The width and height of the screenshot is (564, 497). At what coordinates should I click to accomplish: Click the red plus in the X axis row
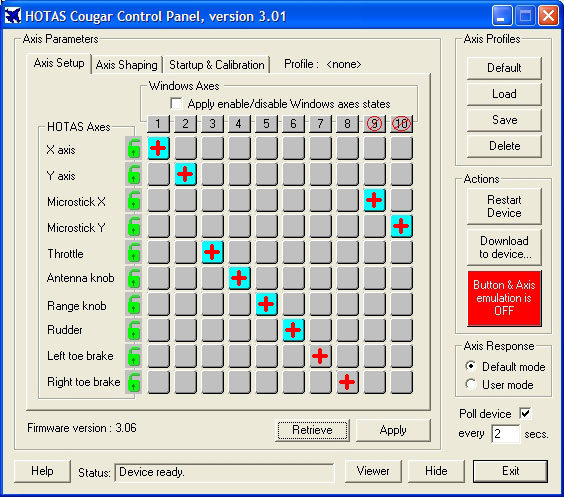click(x=158, y=148)
